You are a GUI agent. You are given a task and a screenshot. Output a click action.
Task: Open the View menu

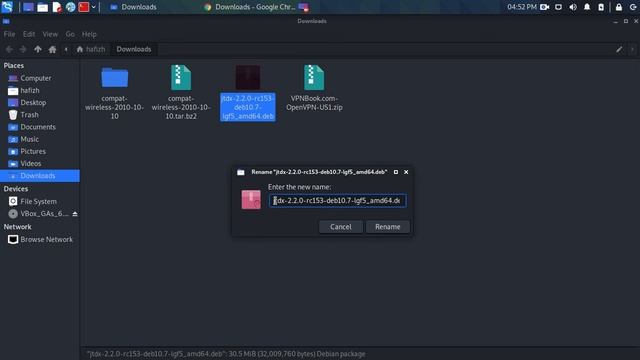pos(50,34)
